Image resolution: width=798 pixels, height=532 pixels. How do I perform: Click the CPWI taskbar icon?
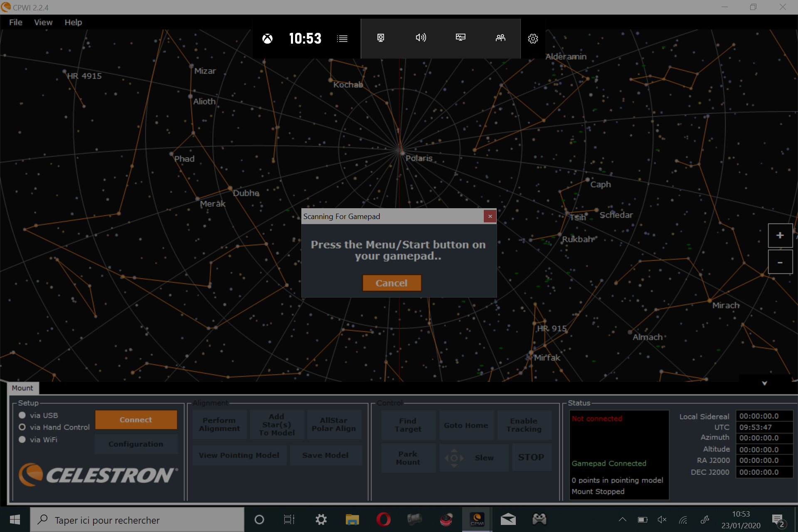pos(477,520)
